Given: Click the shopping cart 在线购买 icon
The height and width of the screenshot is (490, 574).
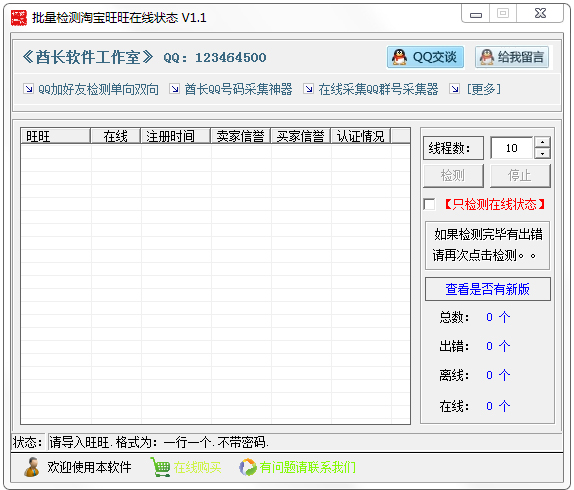Looking at the screenshot, I should pyautogui.click(x=160, y=467).
